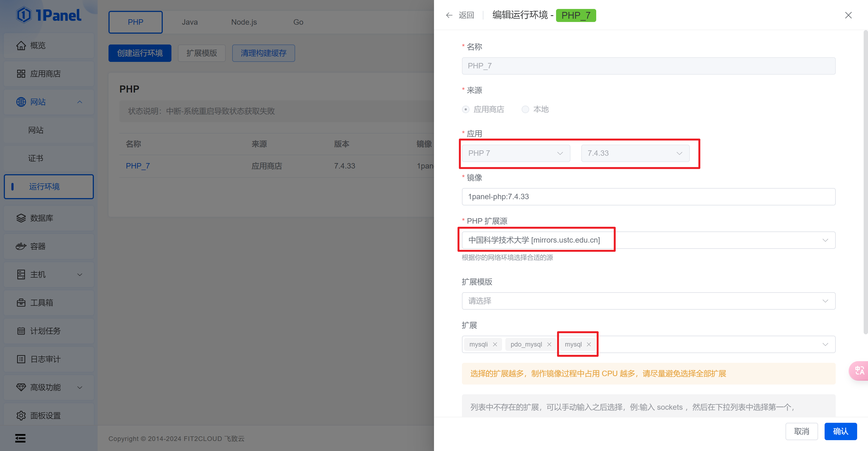Click the 7.4.33 version cell in table
This screenshot has height=451, width=868.
click(344, 166)
